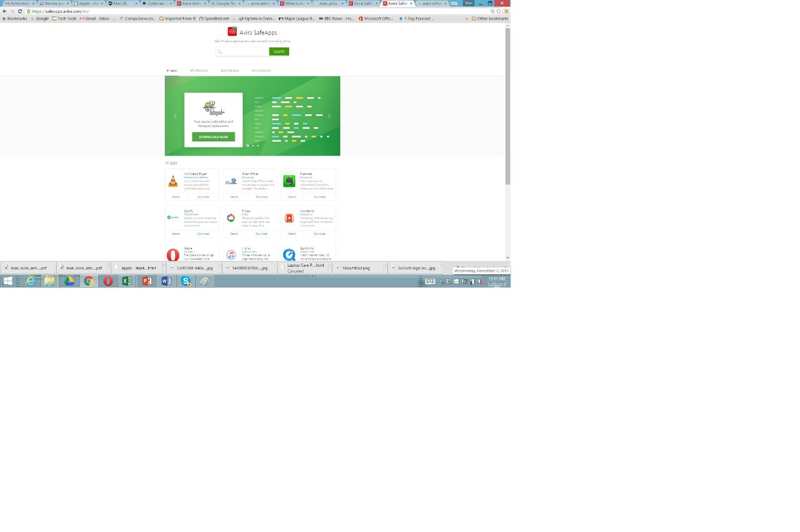Open the Essential apps tab
Image resolution: width=800 pixels, height=532 pixels.
[229, 71]
